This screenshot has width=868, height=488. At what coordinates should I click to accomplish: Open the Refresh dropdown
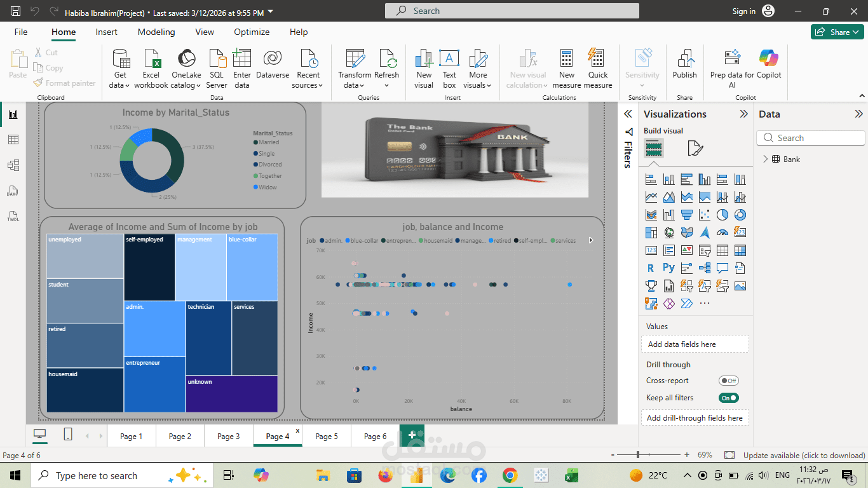pos(386,69)
